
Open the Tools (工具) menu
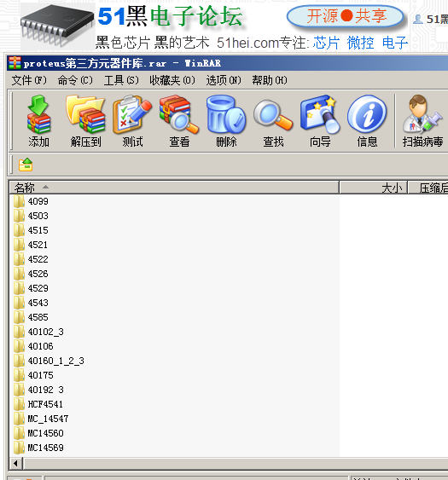(x=121, y=80)
